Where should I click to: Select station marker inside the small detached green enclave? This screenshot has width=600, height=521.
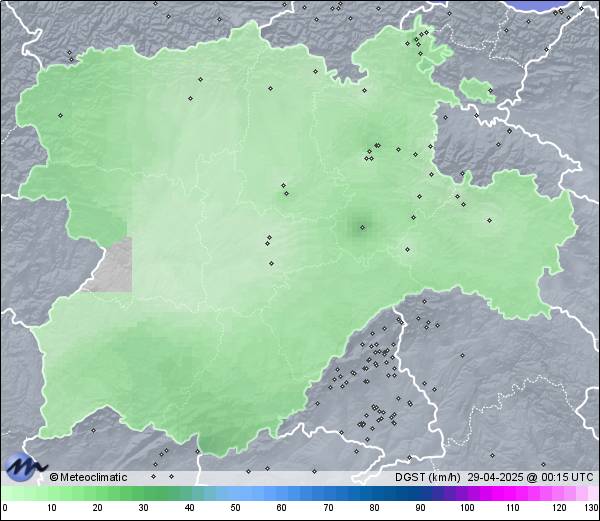click(491, 90)
